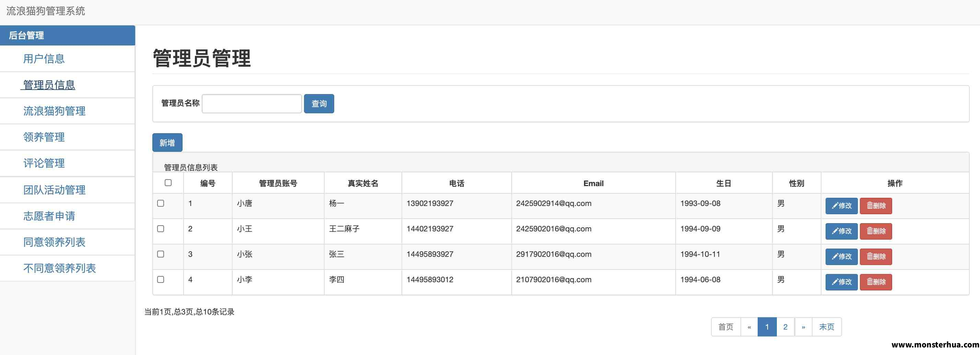The image size is (980, 355).
Task: Click the 电话 column header
Action: pyautogui.click(x=456, y=183)
